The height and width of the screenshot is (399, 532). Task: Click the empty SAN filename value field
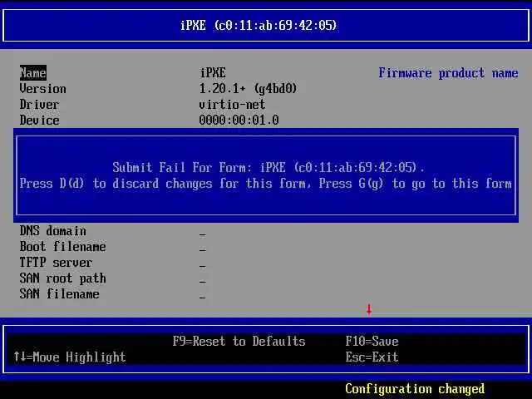pos(203,298)
